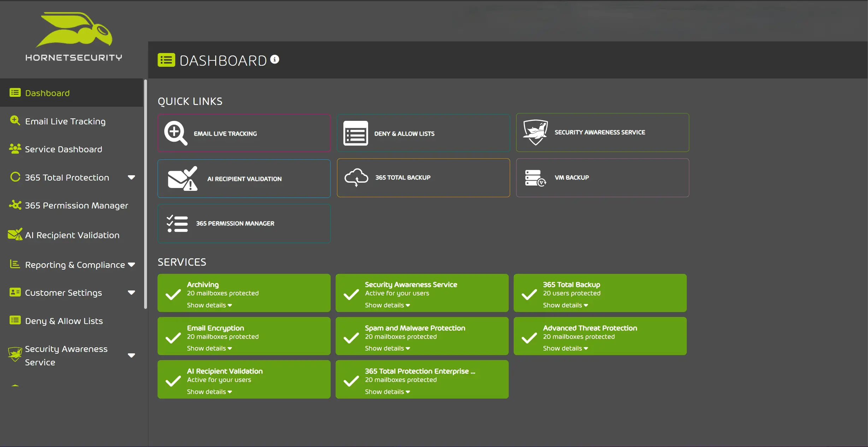This screenshot has height=447, width=868.
Task: Select 365 Permission Manager in sidebar
Action: (x=72, y=205)
